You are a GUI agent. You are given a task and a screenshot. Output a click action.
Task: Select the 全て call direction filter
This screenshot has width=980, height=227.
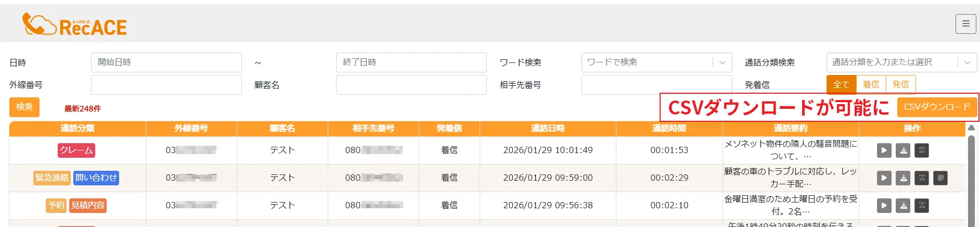pos(841,84)
